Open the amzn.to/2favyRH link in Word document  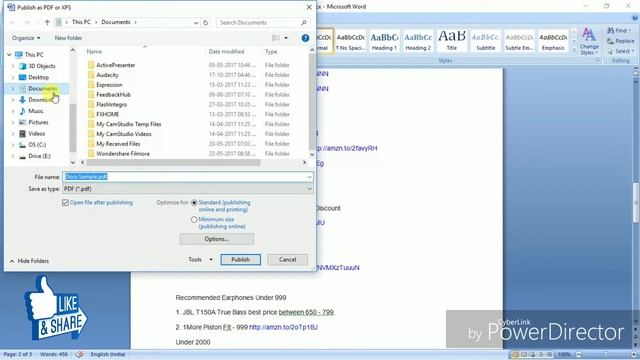[346, 148]
